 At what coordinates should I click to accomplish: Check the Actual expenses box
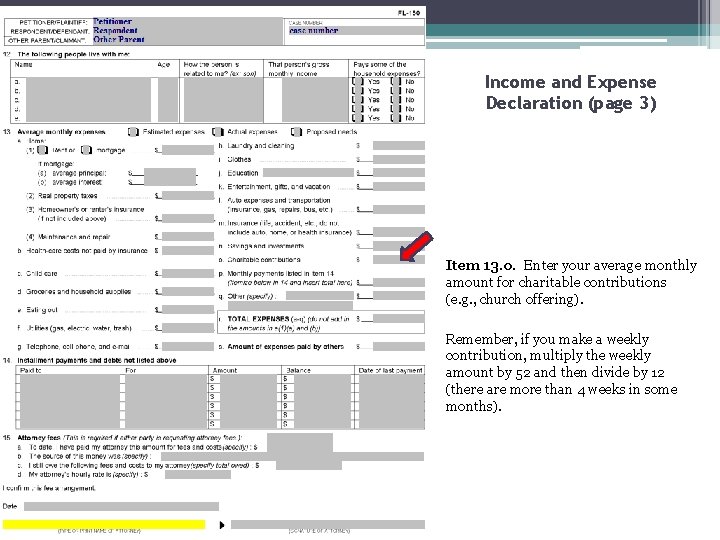(218, 132)
